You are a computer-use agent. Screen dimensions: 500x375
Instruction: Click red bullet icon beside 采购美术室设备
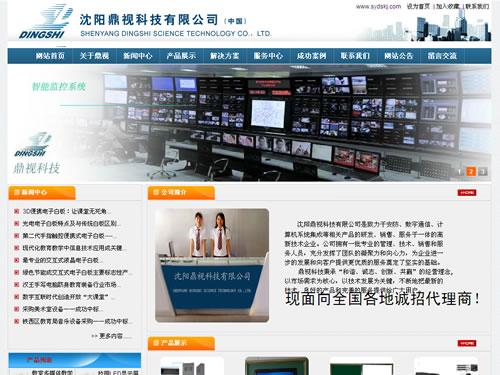point(16,309)
